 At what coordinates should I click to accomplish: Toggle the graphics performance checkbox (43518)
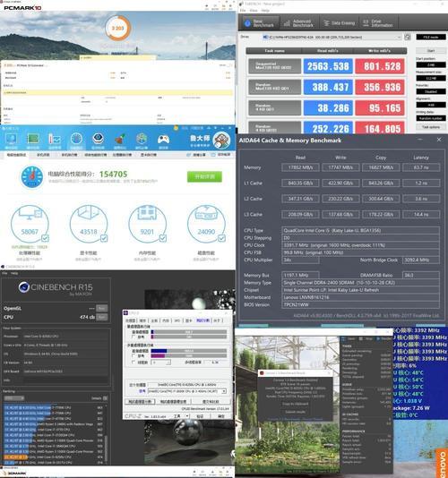[x=104, y=238]
